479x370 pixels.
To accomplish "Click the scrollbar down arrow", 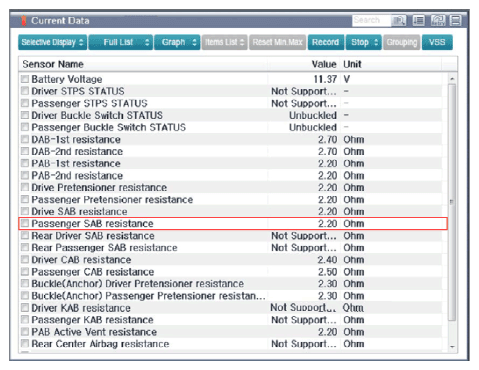I will click(x=452, y=347).
